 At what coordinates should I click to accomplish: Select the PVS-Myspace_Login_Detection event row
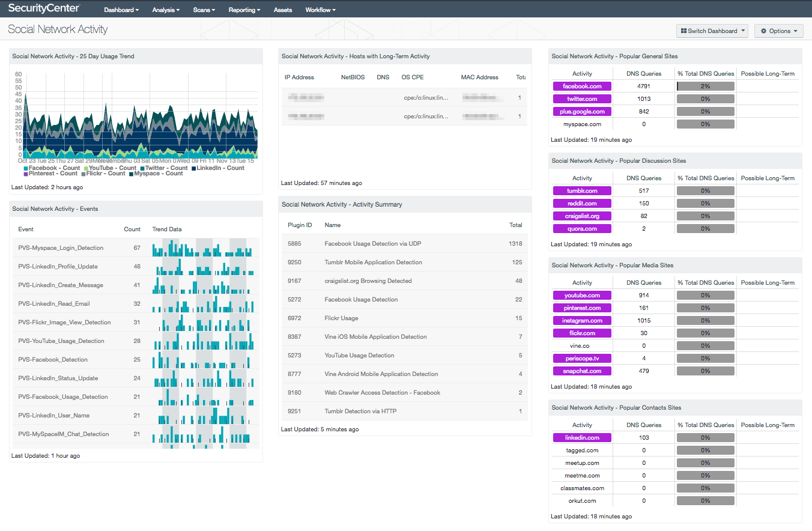coord(136,248)
